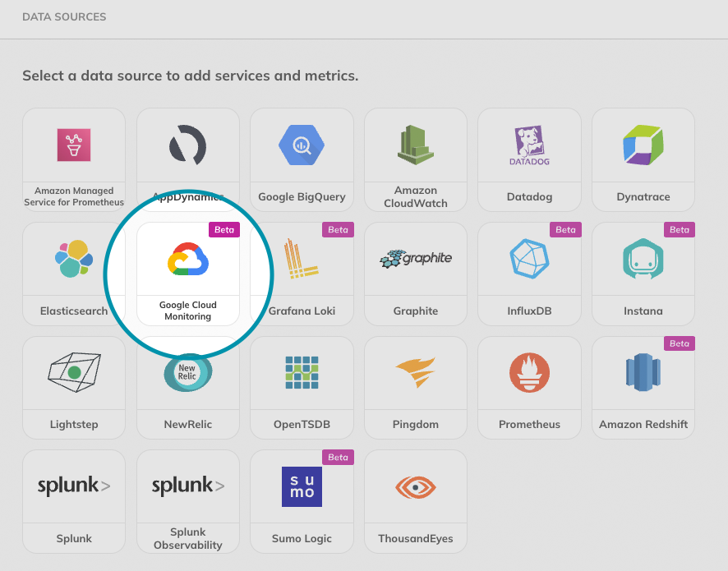Open the Prometheus data source
This screenshot has height=571, width=728.
click(529, 387)
